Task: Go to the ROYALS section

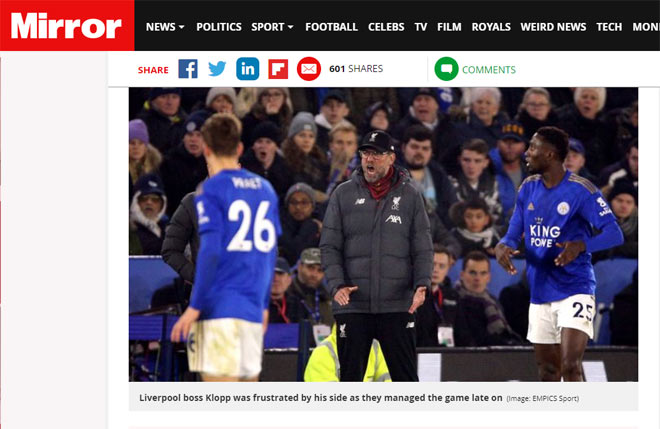Action: (491, 27)
